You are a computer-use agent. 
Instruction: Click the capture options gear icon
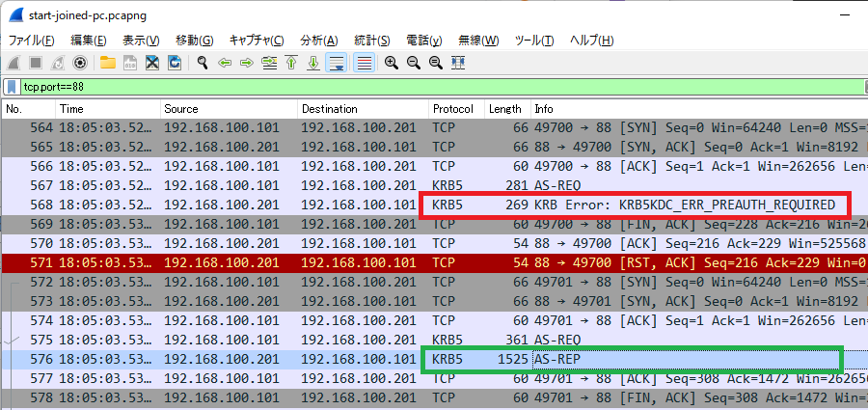tap(80, 63)
